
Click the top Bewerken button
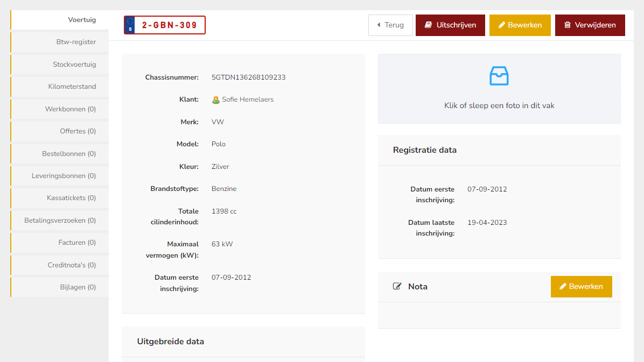coord(520,25)
